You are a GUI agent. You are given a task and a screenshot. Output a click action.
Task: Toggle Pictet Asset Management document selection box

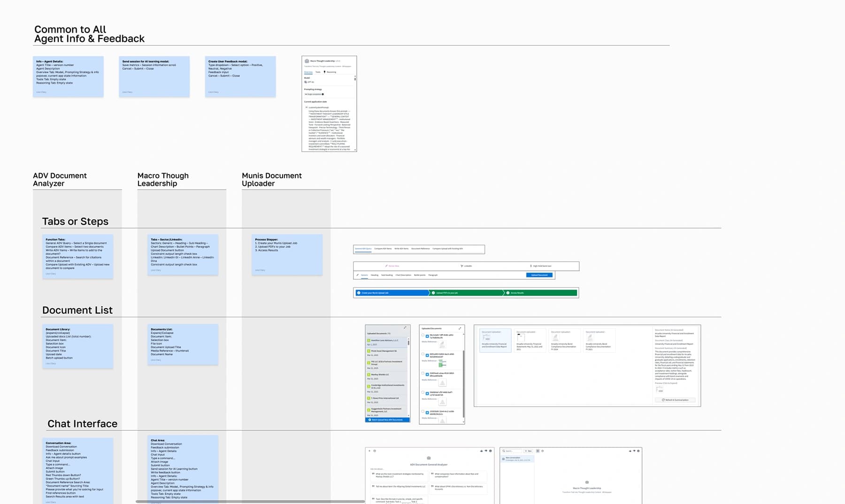click(x=369, y=351)
